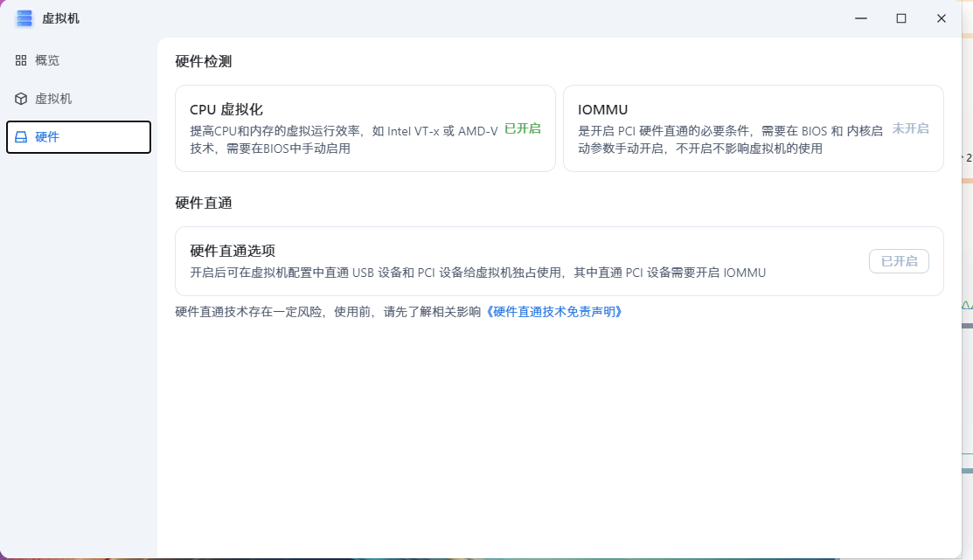
Task: Click the 硬件 drive icon in sidebar
Action: 21,137
